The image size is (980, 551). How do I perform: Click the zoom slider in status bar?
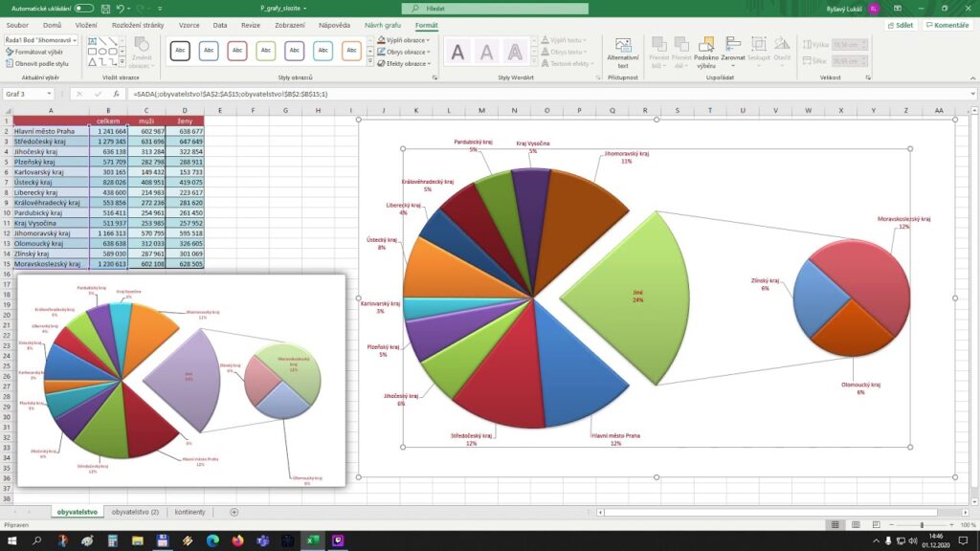pyautogui.click(x=922, y=525)
